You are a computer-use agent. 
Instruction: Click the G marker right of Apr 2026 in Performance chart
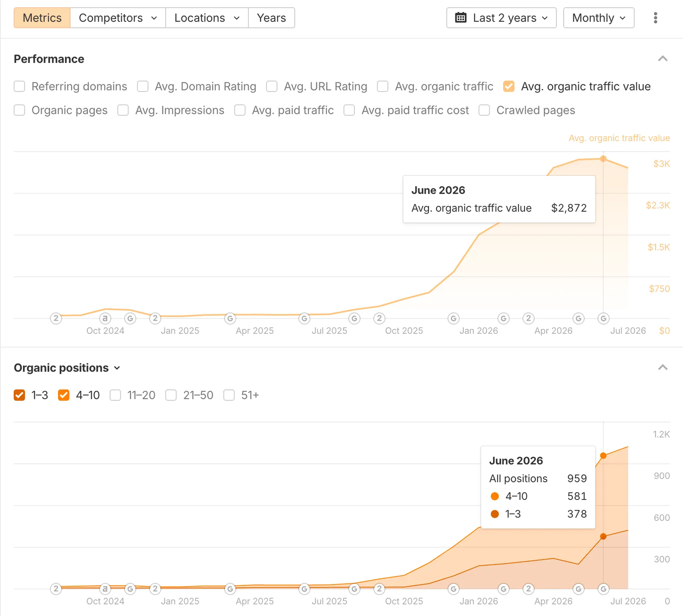578,318
